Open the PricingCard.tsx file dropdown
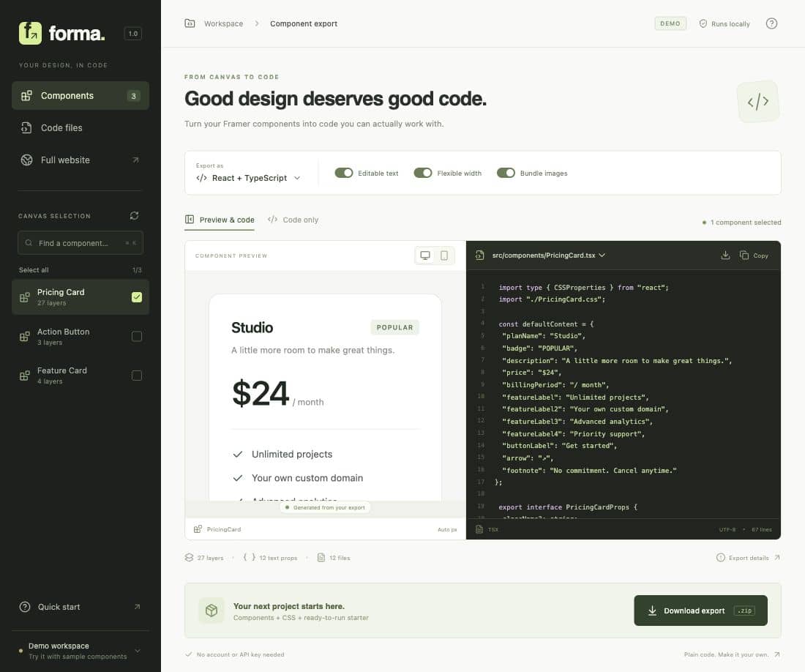Viewport: 805px width, 672px height. tap(548, 255)
